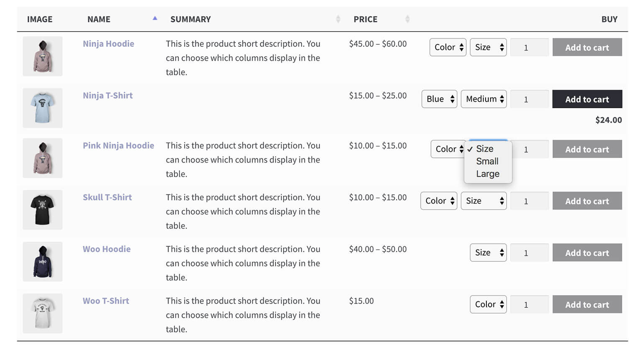Select Large from the open size menu
This screenshot has height=347, width=644.
[x=488, y=174]
